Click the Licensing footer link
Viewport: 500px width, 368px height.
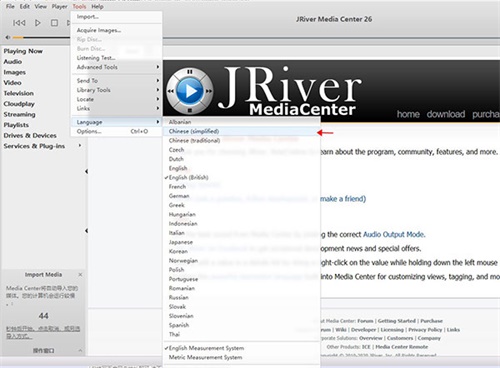[392, 330]
